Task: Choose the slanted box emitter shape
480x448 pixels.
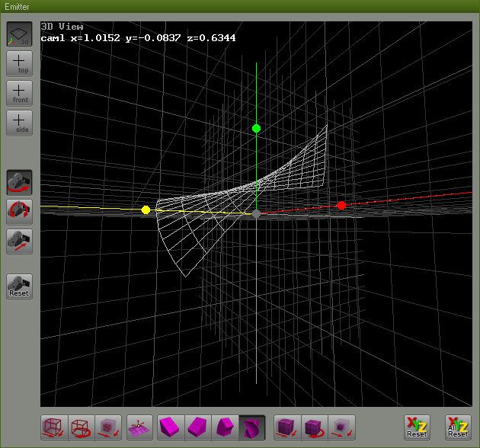Action: coord(171,427)
